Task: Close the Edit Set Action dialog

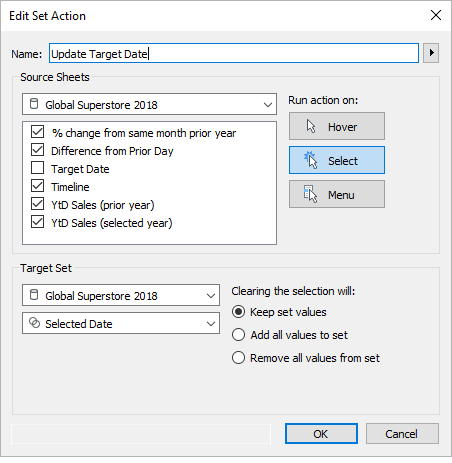Action: (x=436, y=15)
